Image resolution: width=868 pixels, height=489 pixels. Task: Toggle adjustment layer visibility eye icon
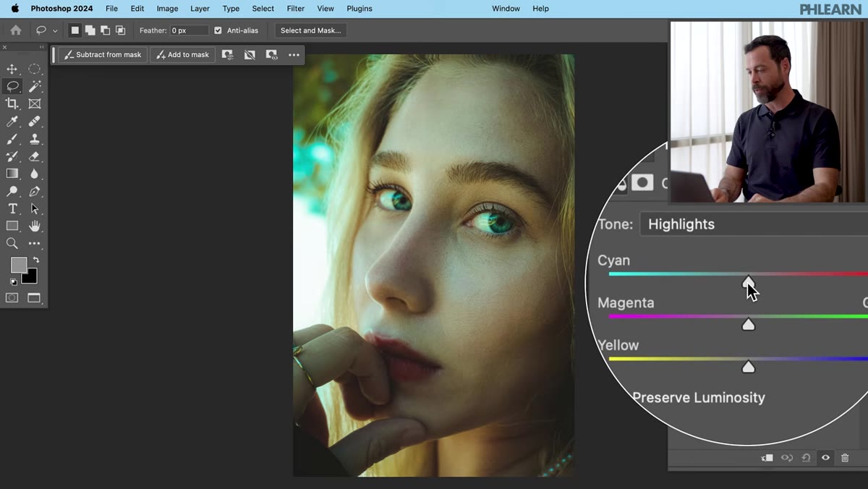point(825,458)
